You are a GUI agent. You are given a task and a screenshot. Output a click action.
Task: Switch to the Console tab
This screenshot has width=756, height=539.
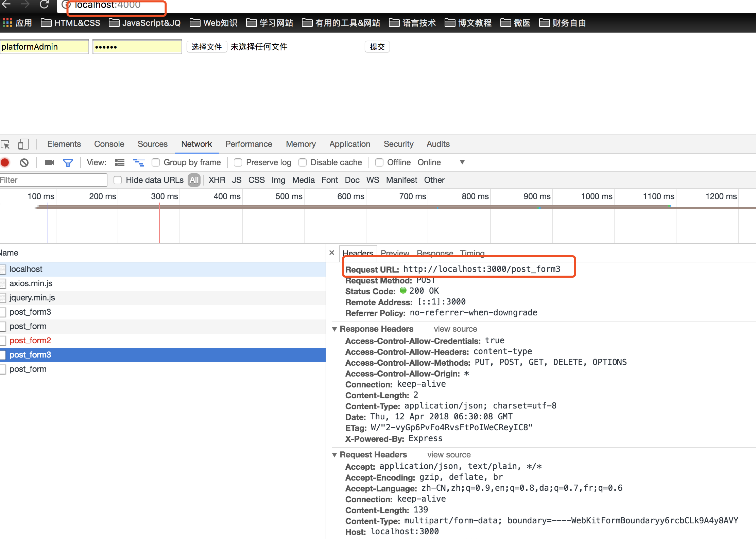click(109, 144)
